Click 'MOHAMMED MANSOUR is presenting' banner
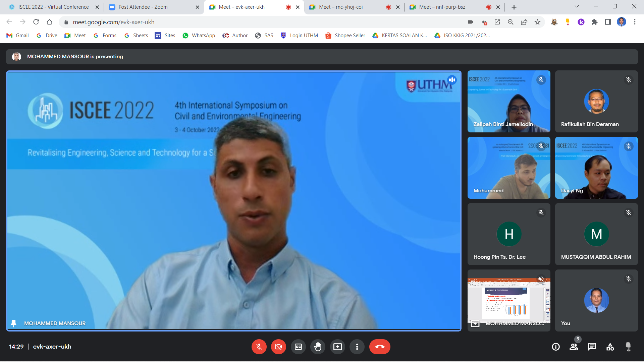Image resolution: width=644 pixels, height=362 pixels. [x=322, y=57]
